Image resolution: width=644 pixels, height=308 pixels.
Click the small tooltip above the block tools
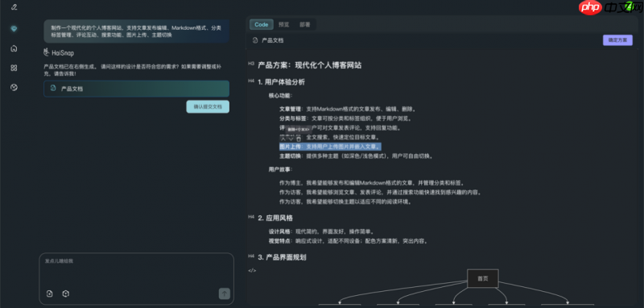click(x=298, y=129)
